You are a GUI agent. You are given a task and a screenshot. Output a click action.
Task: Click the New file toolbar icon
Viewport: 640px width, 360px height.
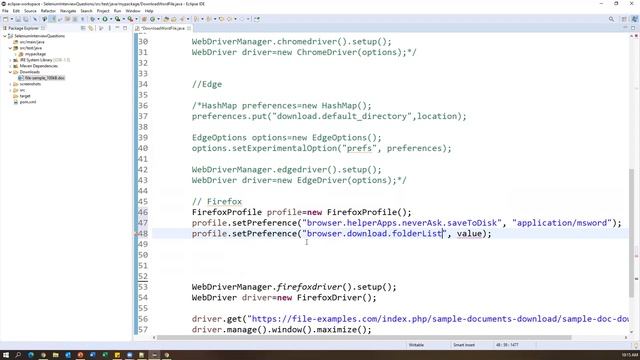pos(5,19)
